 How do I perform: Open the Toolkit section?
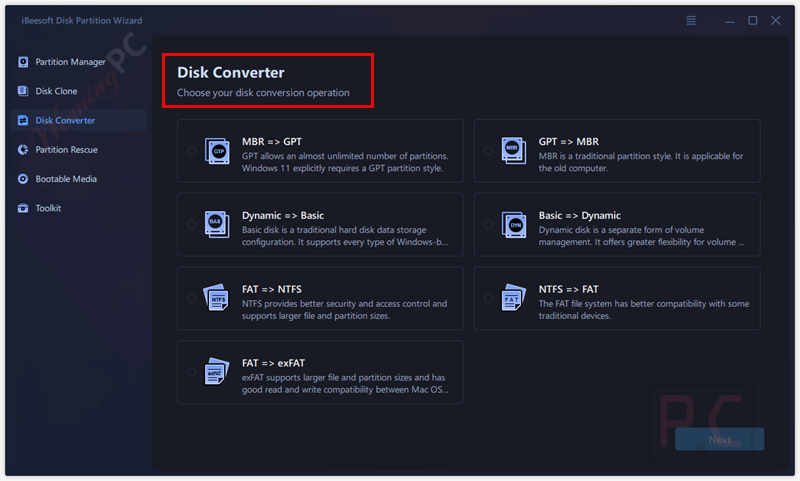(x=79, y=208)
